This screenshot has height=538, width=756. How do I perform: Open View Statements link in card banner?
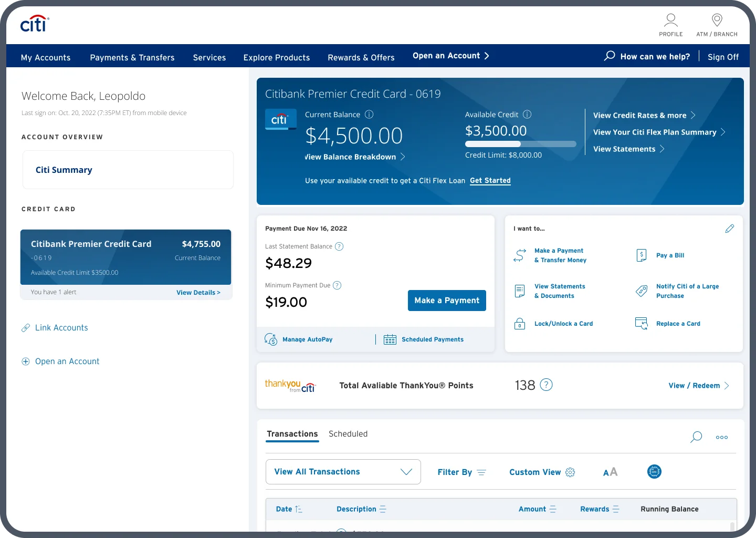pos(629,149)
